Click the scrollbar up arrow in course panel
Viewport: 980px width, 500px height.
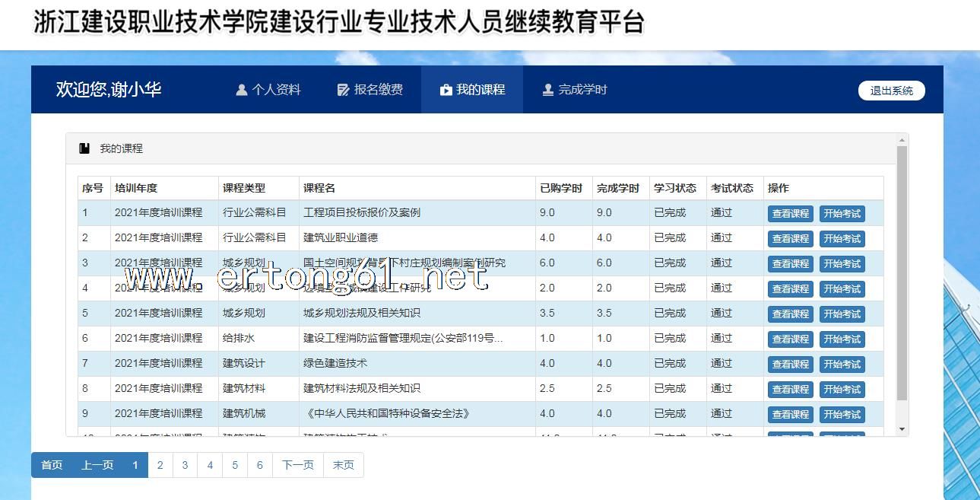click(902, 140)
